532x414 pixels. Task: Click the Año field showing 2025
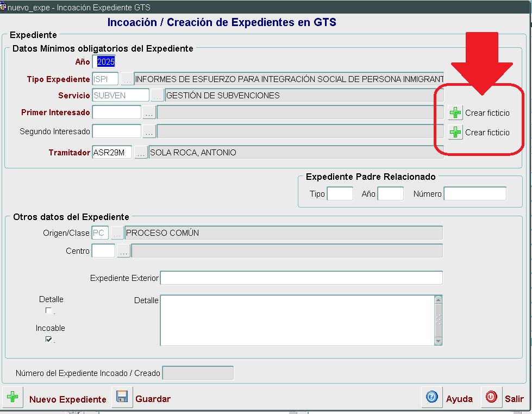point(105,62)
